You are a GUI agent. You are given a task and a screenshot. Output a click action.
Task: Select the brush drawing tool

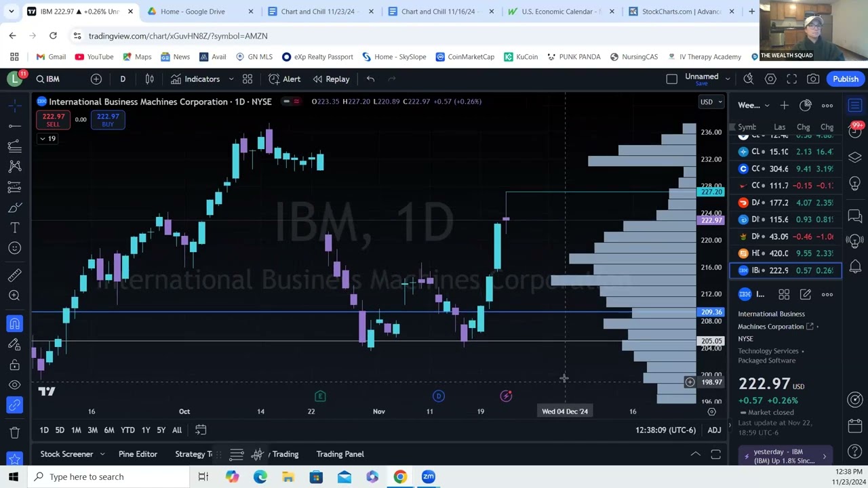[x=14, y=207]
